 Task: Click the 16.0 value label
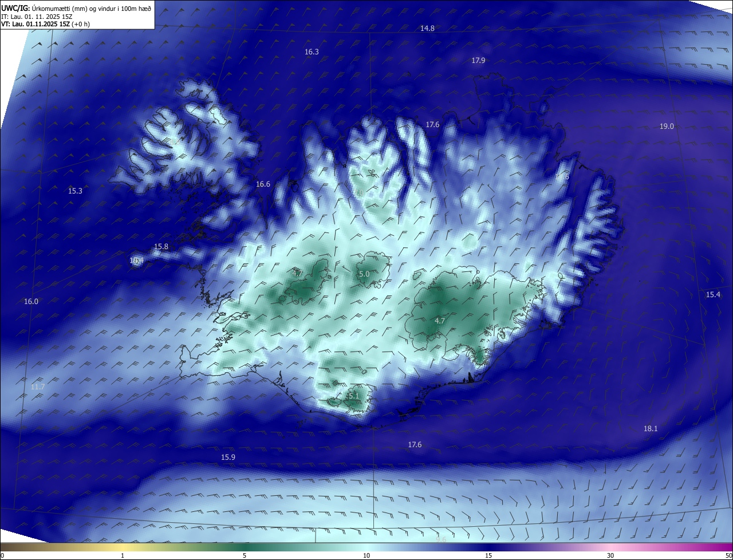pyautogui.click(x=31, y=301)
